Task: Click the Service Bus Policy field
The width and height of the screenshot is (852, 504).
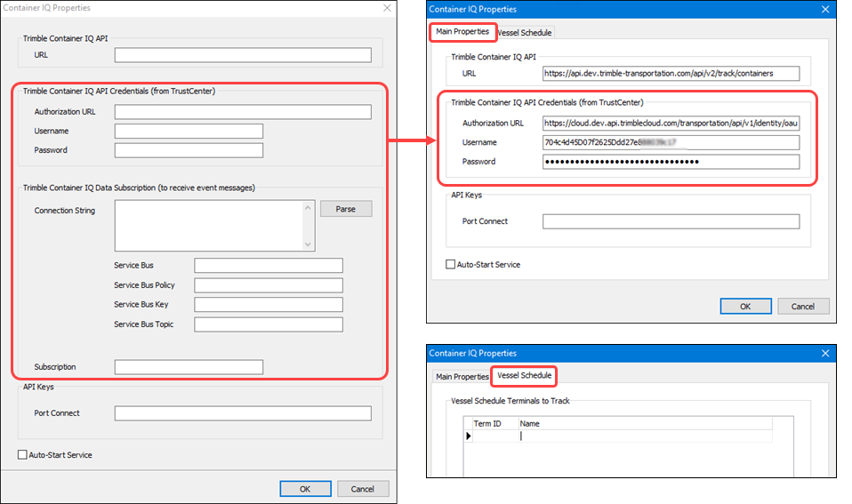Action: coord(269,285)
